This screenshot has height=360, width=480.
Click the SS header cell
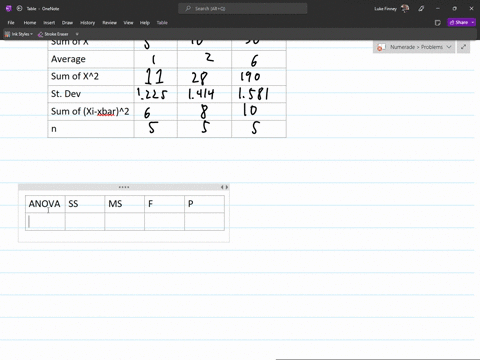85,204
